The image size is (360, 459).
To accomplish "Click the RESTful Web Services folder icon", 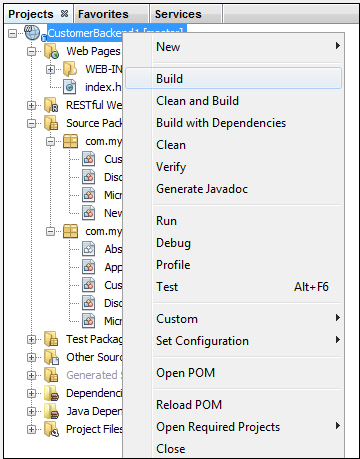I will [x=51, y=105].
